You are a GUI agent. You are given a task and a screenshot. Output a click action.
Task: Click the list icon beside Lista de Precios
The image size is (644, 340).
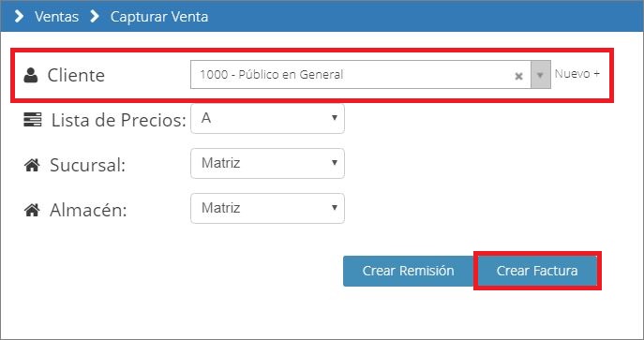[33, 120]
